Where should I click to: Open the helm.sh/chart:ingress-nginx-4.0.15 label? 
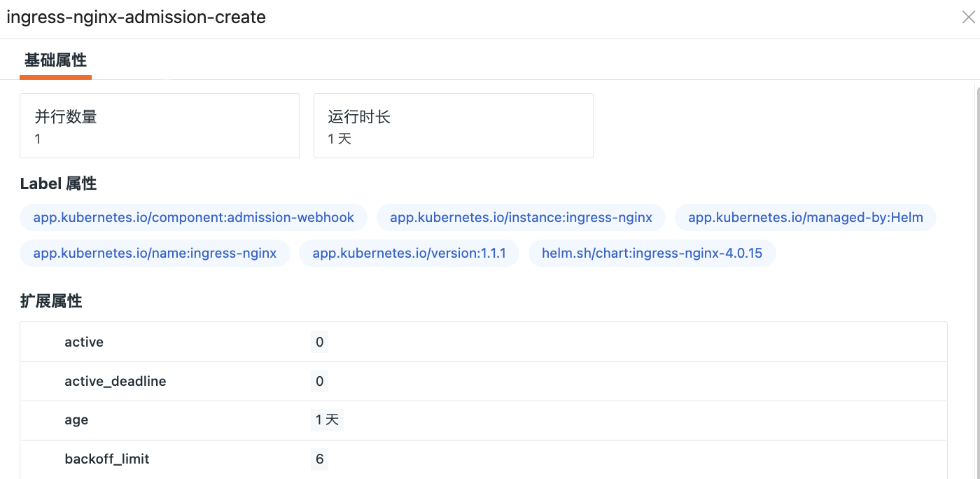click(x=652, y=253)
